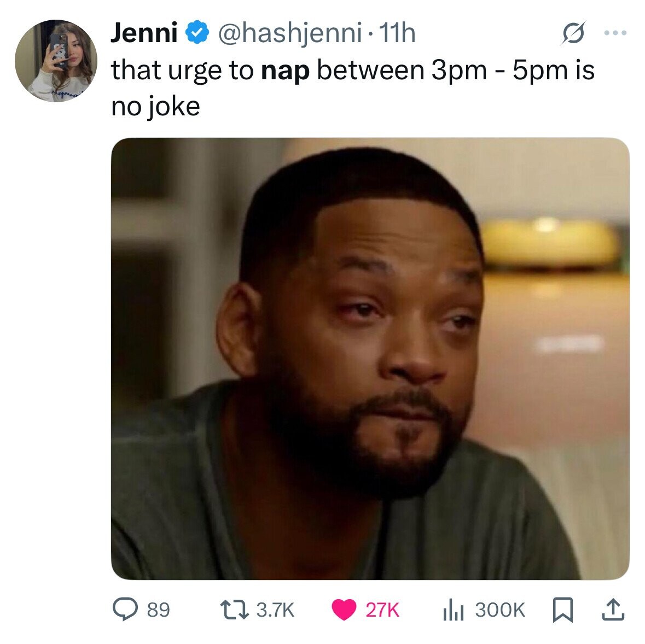This screenshot has width=645, height=644.
Task: Toggle the pink like heart
Action: click(x=344, y=610)
